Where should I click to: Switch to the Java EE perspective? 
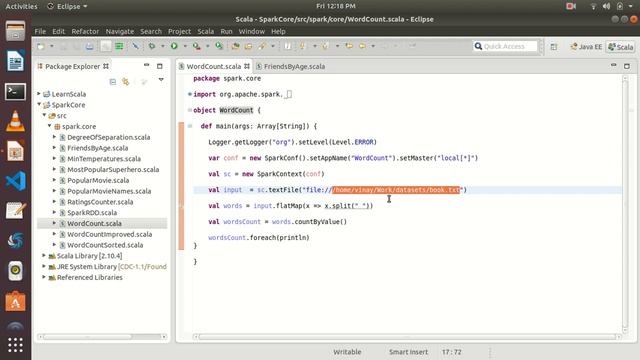(587, 47)
